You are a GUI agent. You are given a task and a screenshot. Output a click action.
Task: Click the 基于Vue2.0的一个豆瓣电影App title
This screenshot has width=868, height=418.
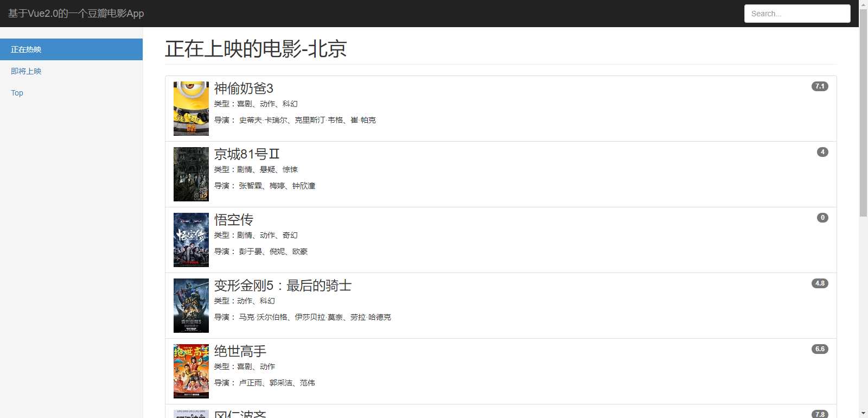pyautogui.click(x=76, y=14)
